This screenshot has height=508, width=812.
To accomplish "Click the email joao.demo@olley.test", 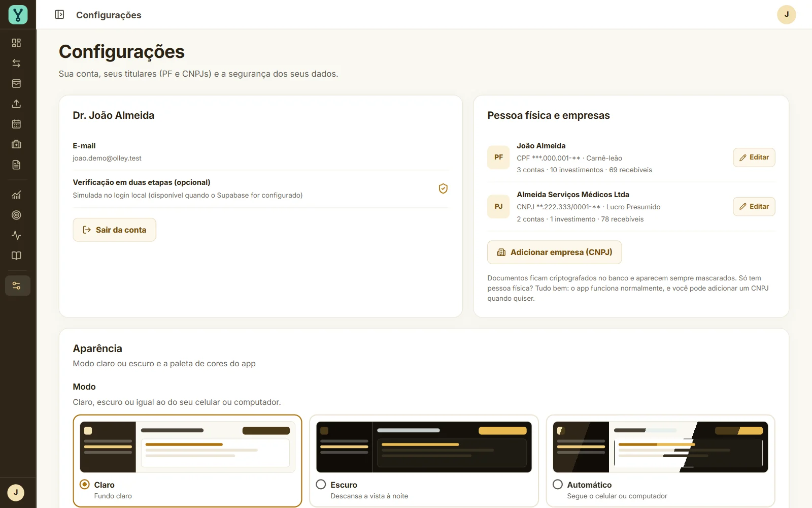I will tap(107, 158).
